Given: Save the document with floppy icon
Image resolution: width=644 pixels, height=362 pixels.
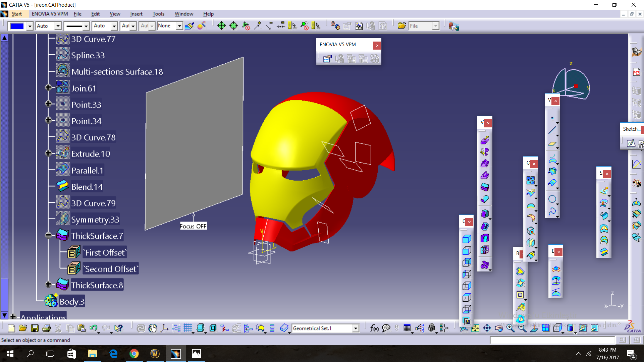Looking at the screenshot, I should [35, 328].
